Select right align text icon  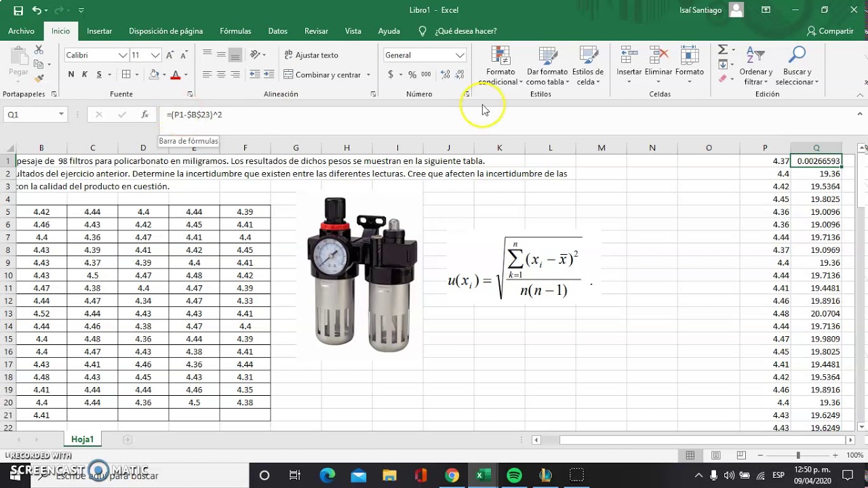[x=235, y=75]
